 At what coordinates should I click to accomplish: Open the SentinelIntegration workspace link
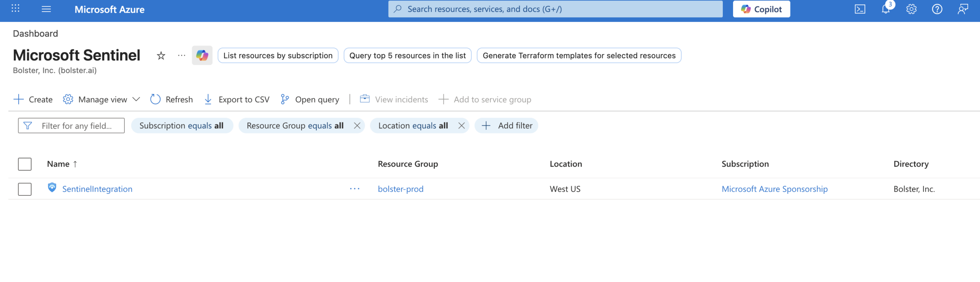97,189
